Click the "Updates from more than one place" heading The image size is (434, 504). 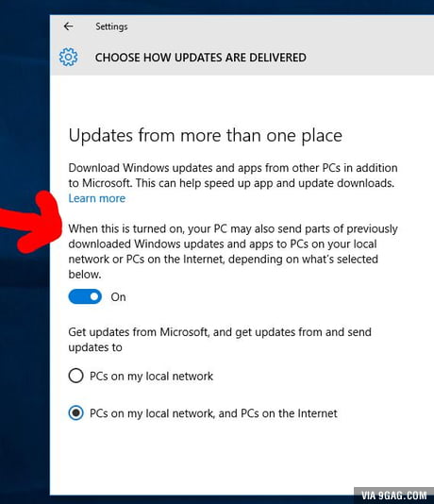pyautogui.click(x=206, y=136)
